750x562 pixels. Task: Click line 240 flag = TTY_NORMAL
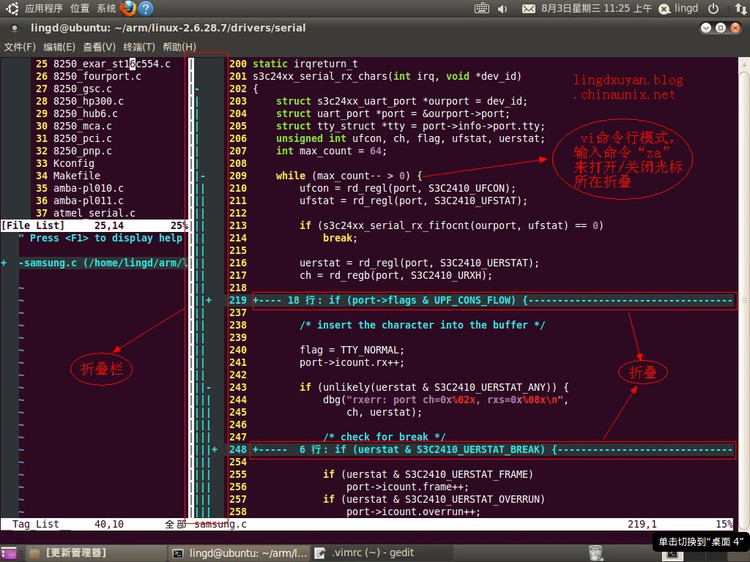352,350
